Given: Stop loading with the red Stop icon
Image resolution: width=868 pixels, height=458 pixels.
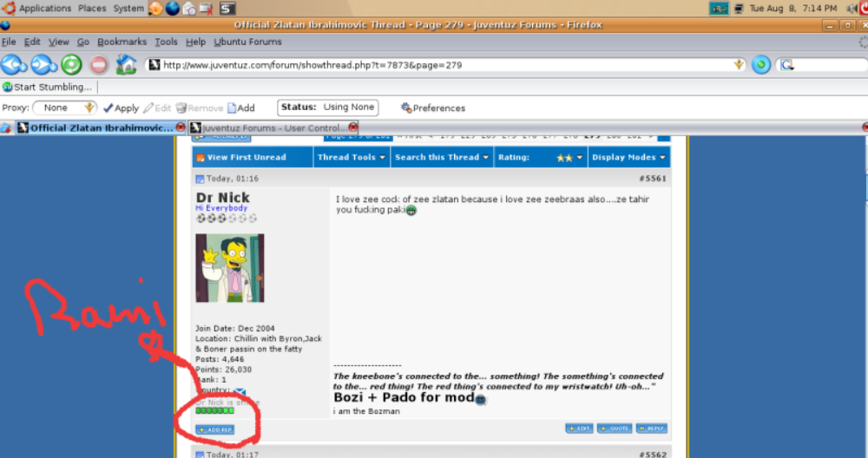Looking at the screenshot, I should point(99,65).
